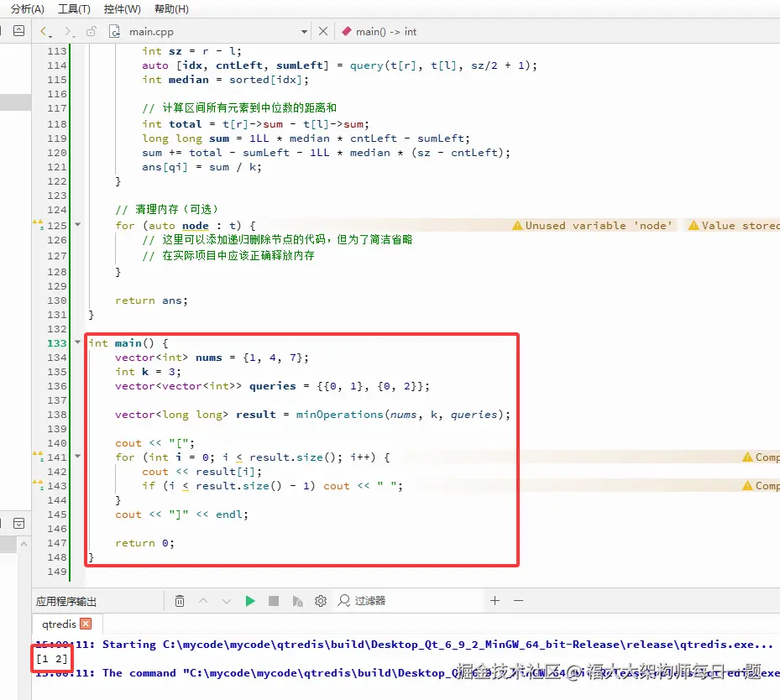Image resolution: width=780 pixels, height=700 pixels.
Task: Open the main.cpp document dropdown
Action: [x=304, y=32]
